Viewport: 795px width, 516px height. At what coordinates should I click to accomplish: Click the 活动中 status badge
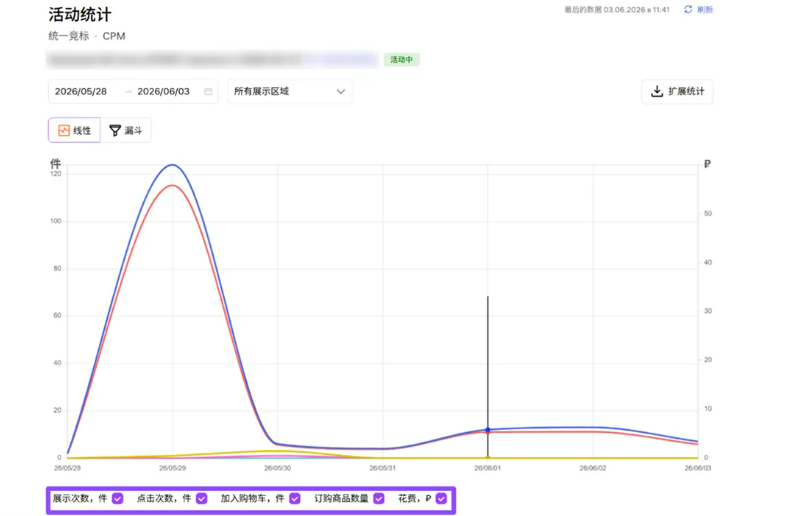[402, 60]
